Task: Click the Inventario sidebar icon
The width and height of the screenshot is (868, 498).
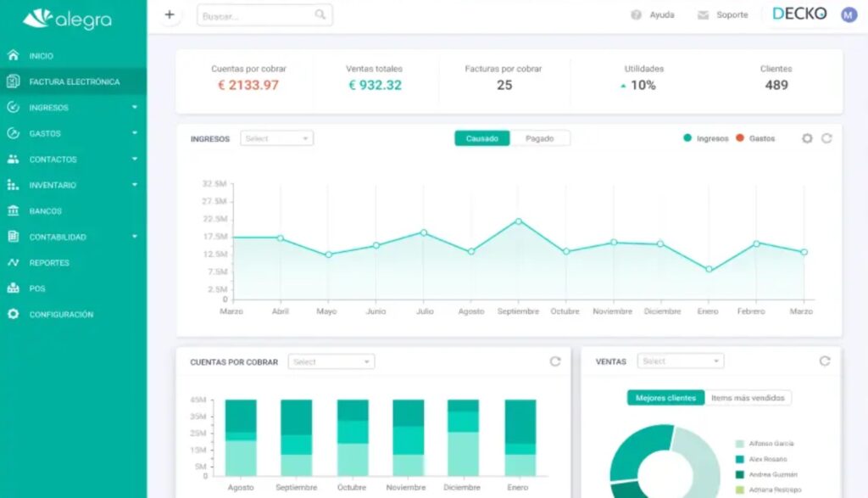Action: (14, 185)
